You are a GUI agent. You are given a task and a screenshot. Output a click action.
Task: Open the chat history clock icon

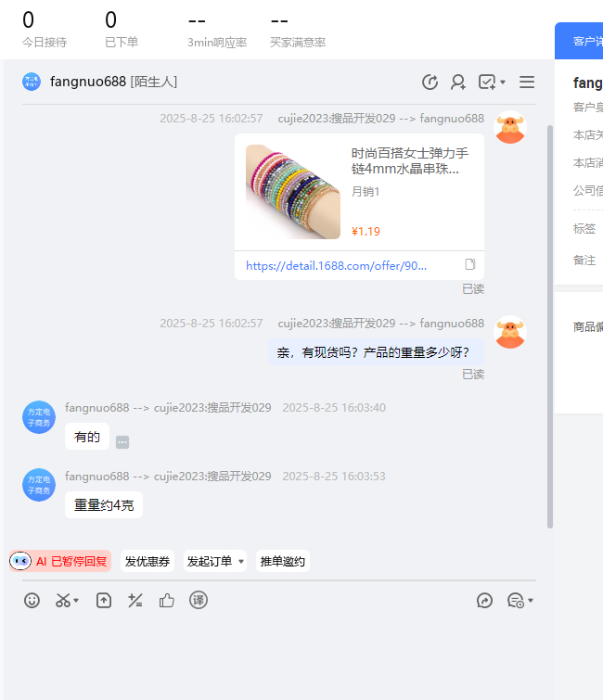430,83
